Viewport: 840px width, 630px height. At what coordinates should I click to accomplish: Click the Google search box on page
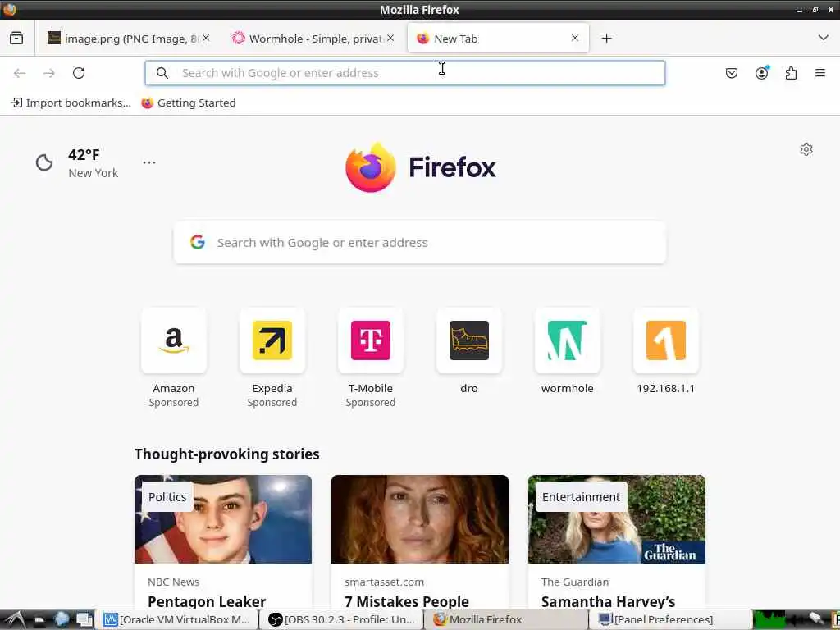tap(420, 243)
